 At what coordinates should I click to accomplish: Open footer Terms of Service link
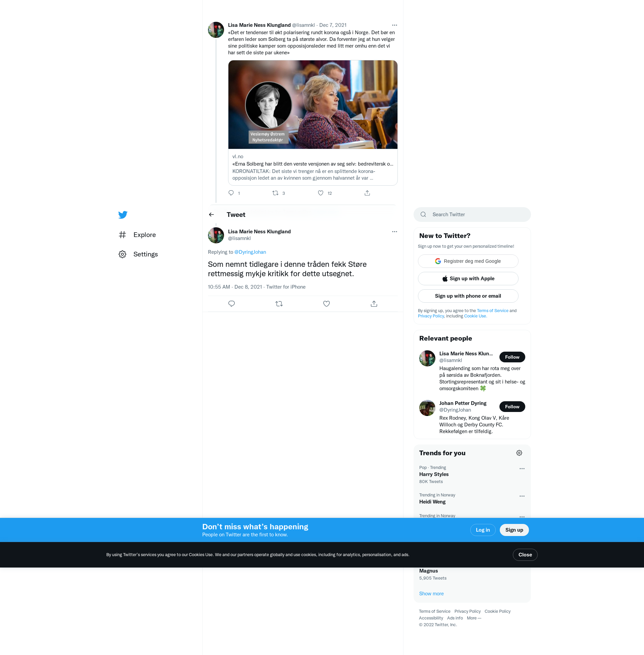tap(434, 611)
